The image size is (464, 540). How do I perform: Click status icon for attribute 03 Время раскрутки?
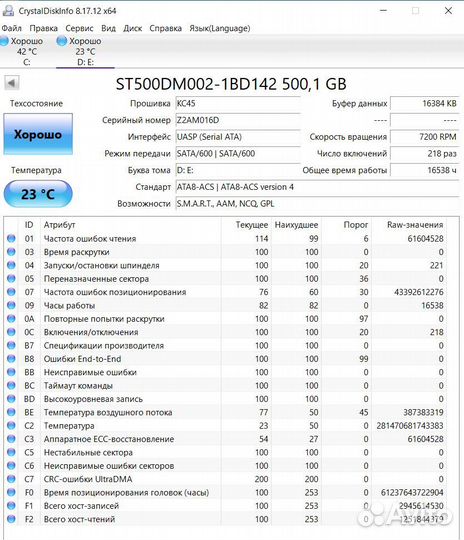pos(11,252)
